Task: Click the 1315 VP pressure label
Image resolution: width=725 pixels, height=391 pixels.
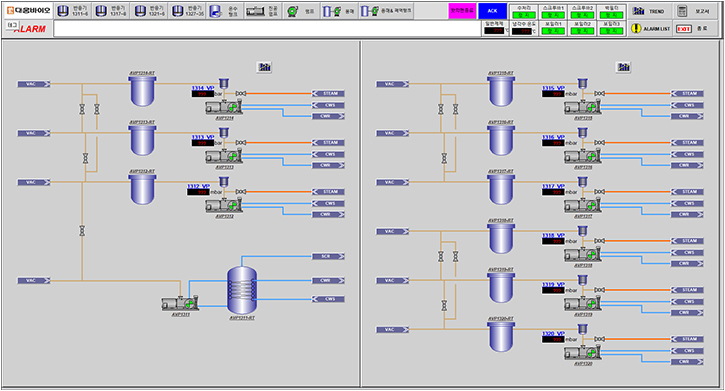Action: click(x=553, y=88)
